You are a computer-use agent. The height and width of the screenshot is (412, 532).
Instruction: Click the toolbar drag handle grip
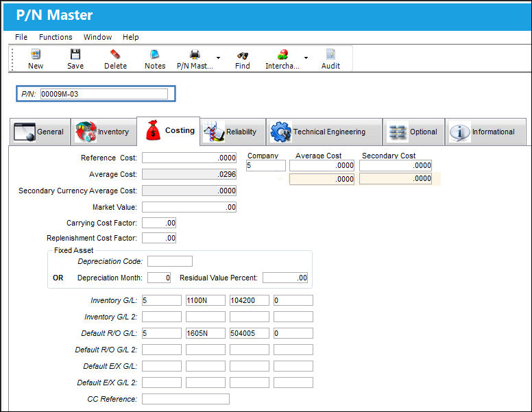(x=12, y=59)
